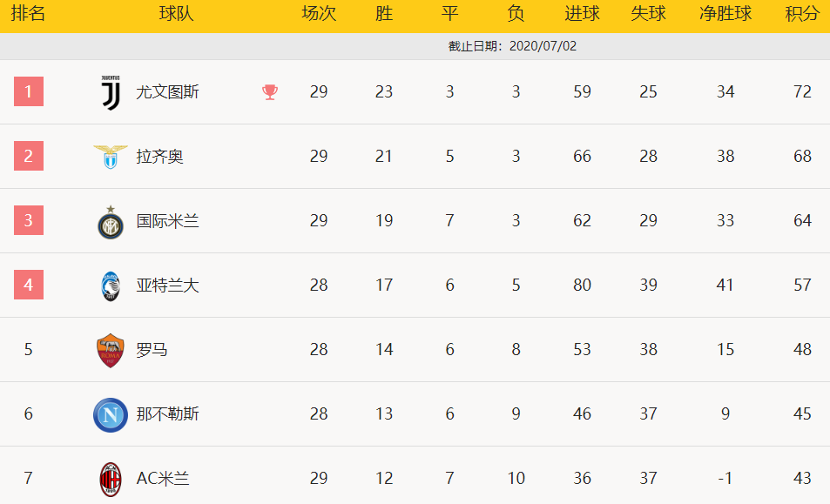
Task: Click the Lazio eagle crest
Action: click(x=111, y=157)
